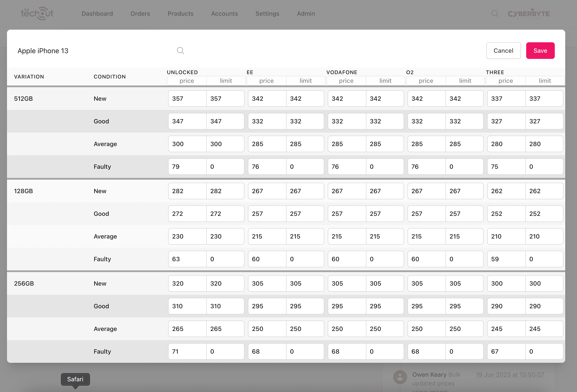Click the limit subheader under O2
This screenshot has width=577, height=392.
465,81
